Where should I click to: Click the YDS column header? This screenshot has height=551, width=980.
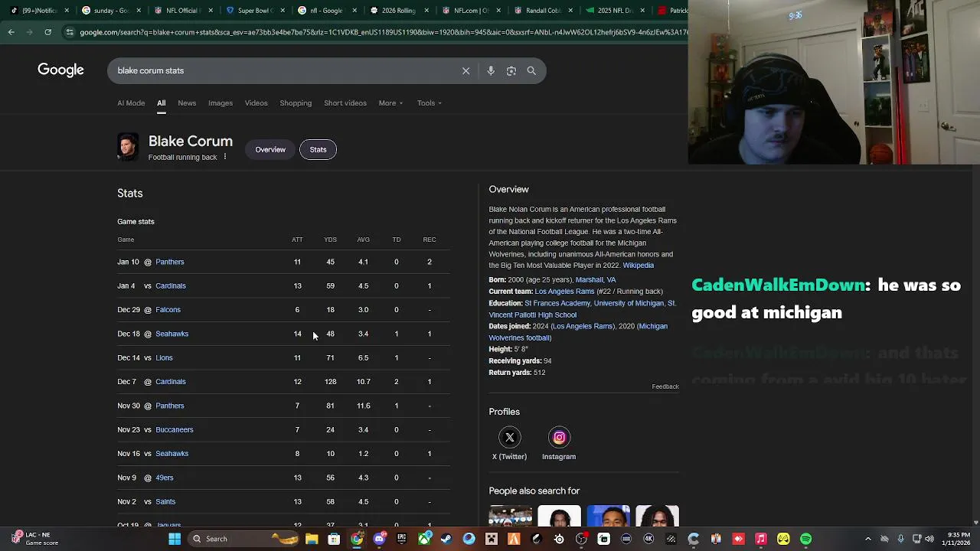pos(330,240)
